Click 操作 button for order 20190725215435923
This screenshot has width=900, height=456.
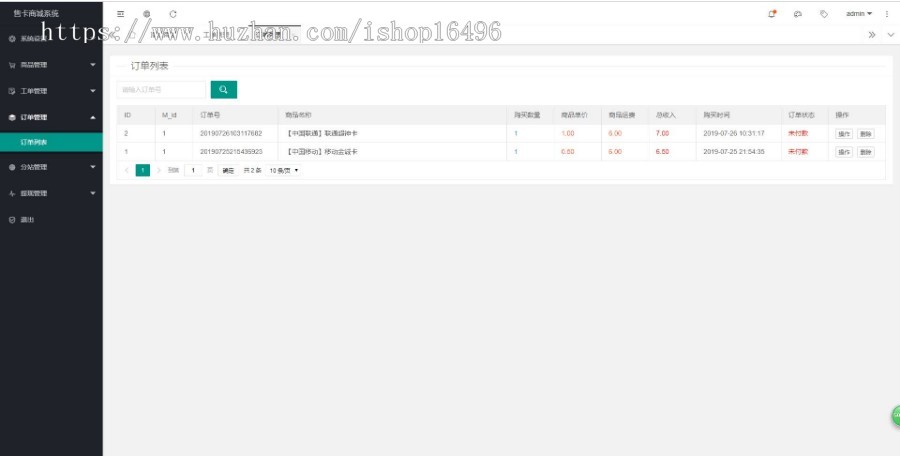pyautogui.click(x=844, y=152)
